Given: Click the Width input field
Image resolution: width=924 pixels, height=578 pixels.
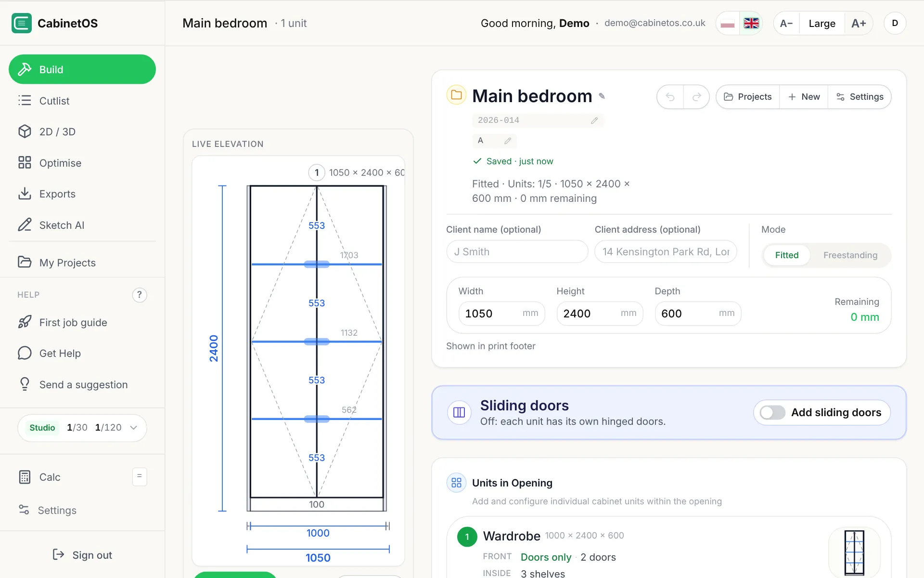Looking at the screenshot, I should (x=501, y=314).
